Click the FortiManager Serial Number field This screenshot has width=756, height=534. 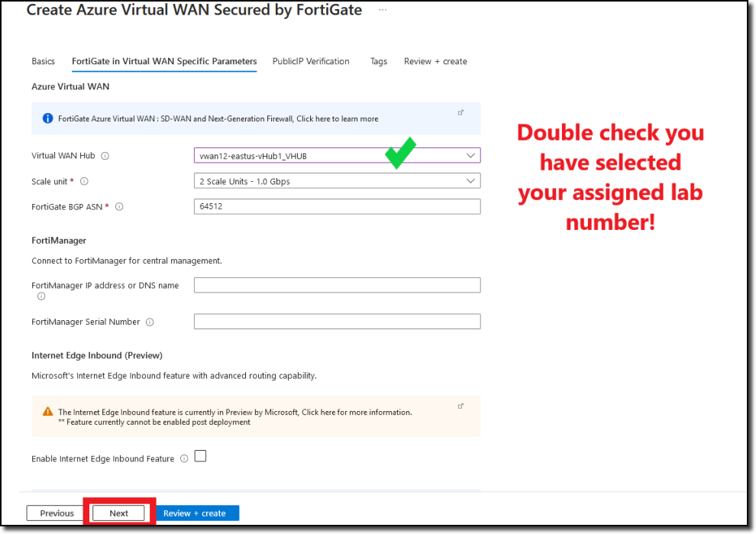point(337,322)
